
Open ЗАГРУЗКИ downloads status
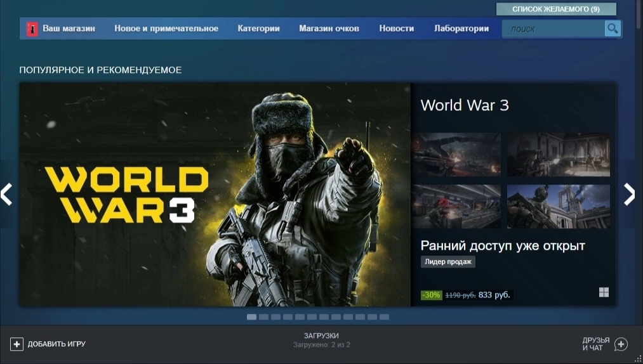click(321, 335)
